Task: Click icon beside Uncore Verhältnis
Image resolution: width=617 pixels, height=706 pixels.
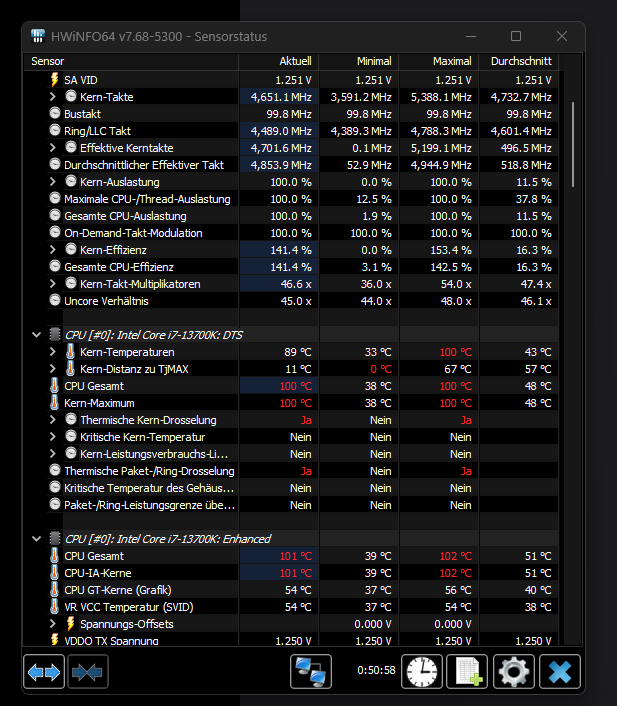Action: (54, 300)
